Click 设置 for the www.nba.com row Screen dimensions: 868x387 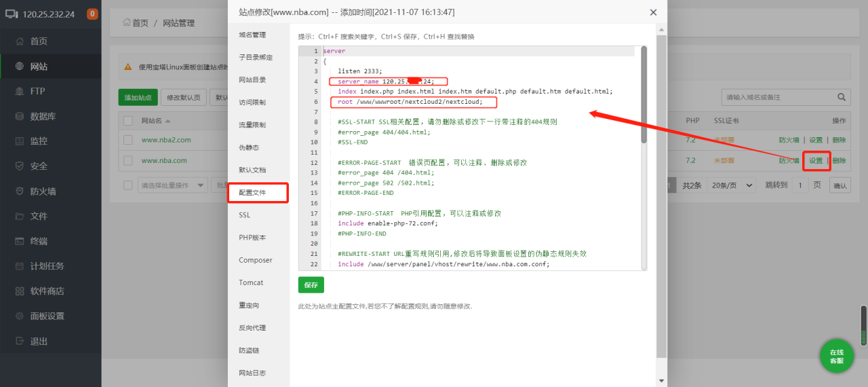coord(816,160)
